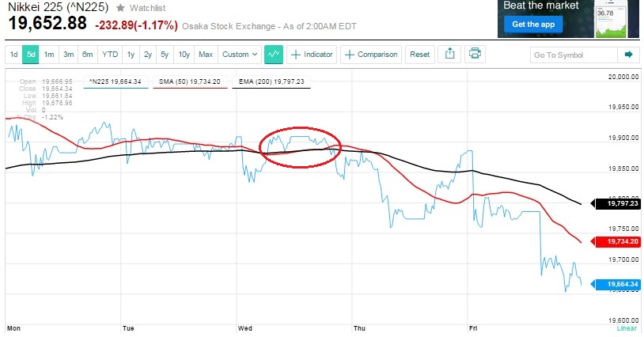Click the green Go To Symbol arrow
Image resolution: width=644 pixels, height=337 pixels.
(628, 55)
